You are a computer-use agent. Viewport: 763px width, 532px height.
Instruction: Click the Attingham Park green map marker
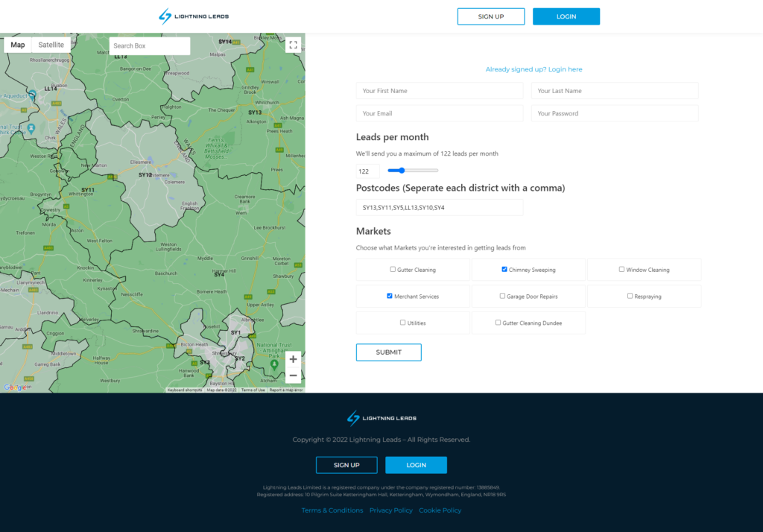click(x=274, y=364)
